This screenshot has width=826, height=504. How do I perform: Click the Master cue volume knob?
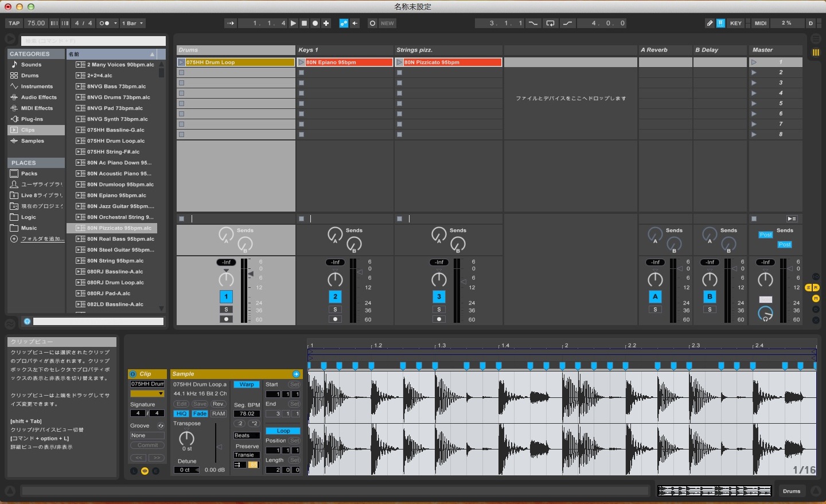(765, 314)
